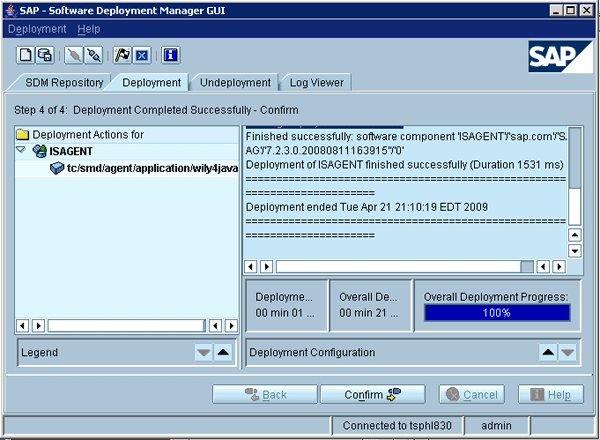
Task: Click log vertical scrollbar down arrow
Action: [575, 251]
